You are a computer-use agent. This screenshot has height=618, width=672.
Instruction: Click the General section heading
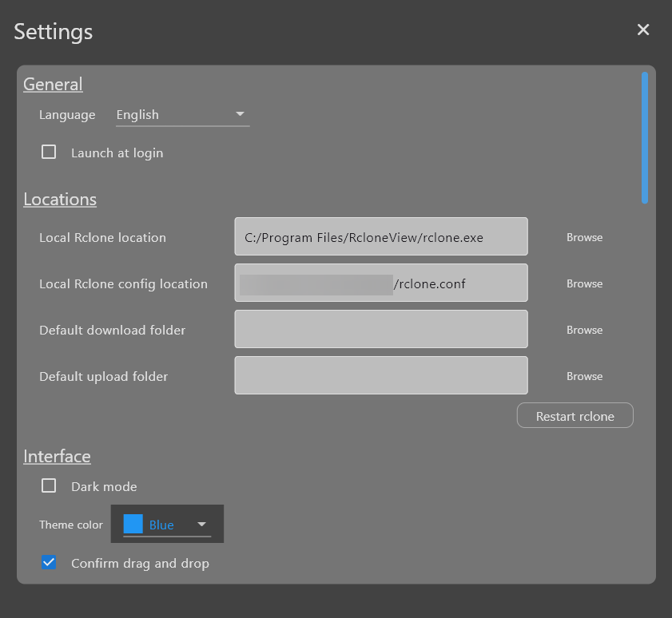(x=53, y=85)
